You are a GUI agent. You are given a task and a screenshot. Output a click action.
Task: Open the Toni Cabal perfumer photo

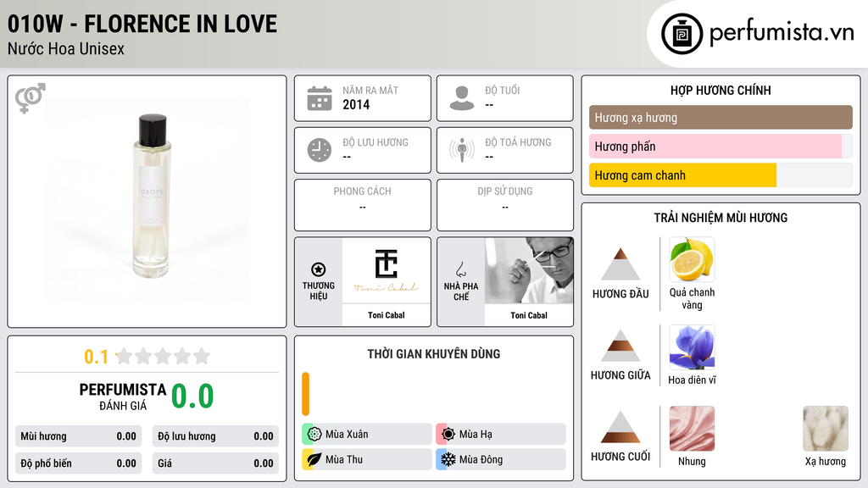coord(529,270)
